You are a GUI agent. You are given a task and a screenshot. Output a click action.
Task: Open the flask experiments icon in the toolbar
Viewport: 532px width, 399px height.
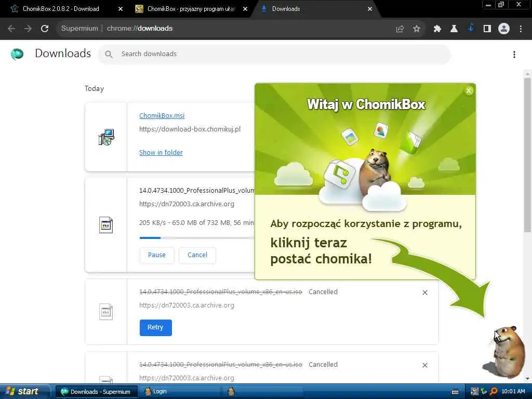tap(454, 29)
